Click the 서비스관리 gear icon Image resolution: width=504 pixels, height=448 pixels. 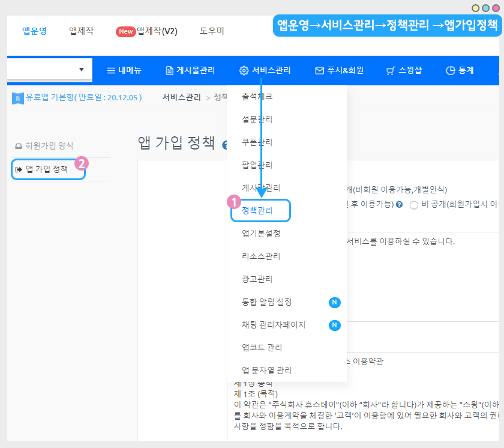[244, 70]
